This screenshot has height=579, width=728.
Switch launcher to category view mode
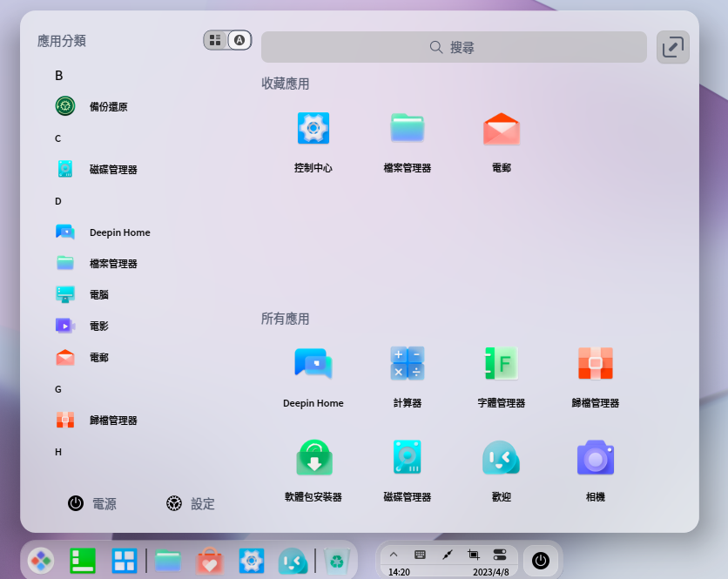(x=214, y=39)
